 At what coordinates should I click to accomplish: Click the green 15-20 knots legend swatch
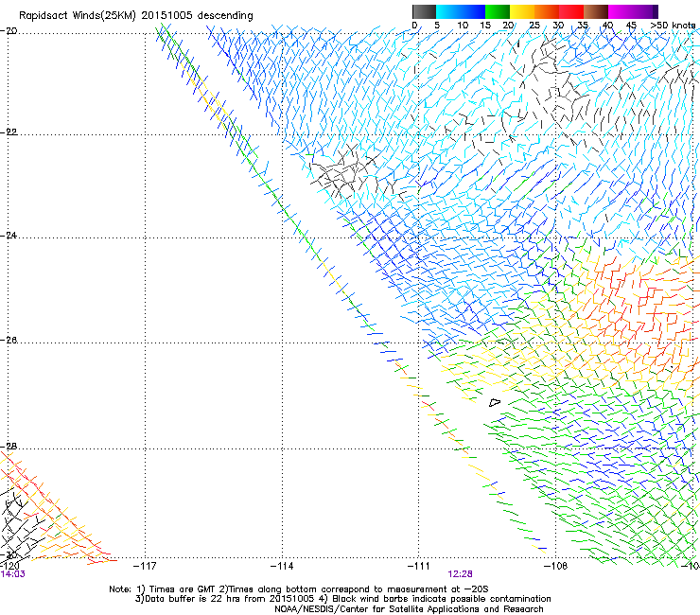[x=498, y=11]
